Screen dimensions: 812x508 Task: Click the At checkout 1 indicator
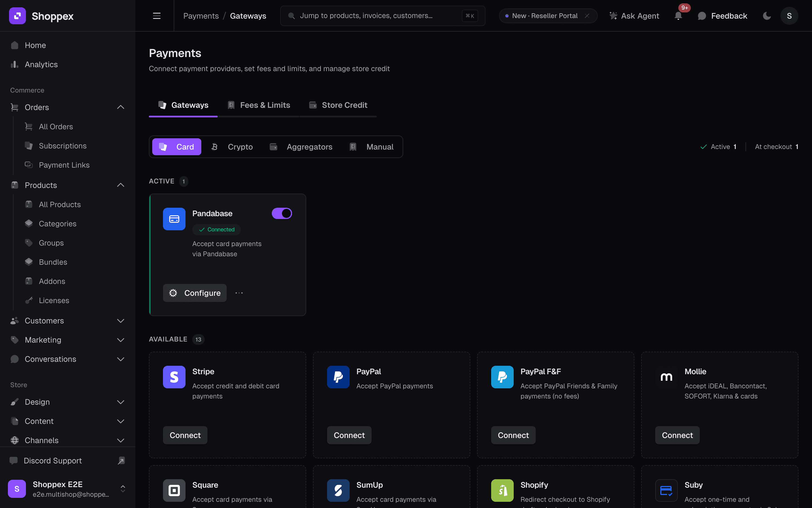pos(776,147)
